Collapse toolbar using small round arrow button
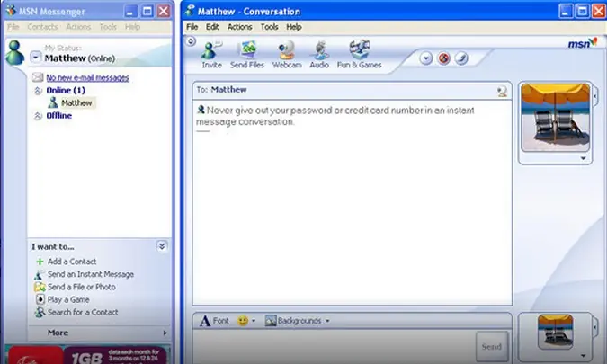The width and height of the screenshot is (607, 364). click(x=191, y=41)
